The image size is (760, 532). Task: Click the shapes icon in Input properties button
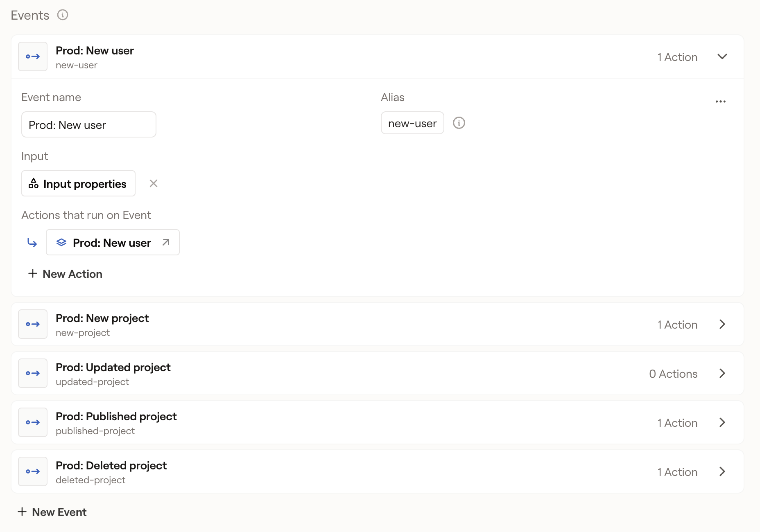tap(34, 183)
